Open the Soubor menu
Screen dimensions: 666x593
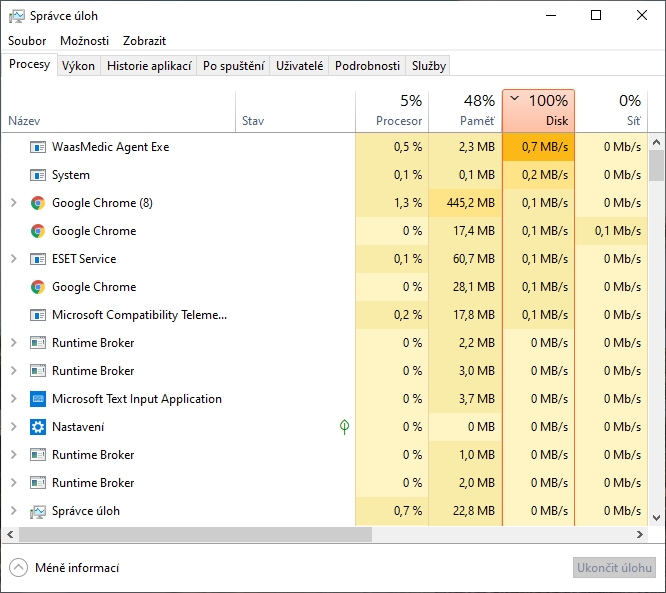[x=27, y=41]
